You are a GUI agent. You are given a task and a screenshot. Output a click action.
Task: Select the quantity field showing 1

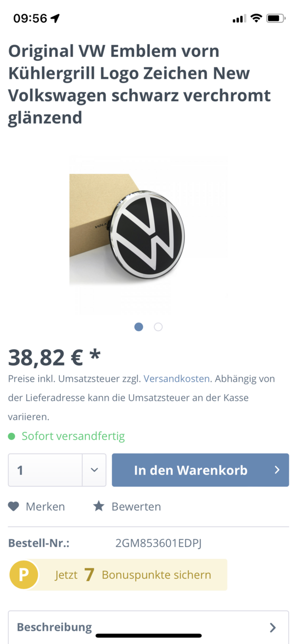tap(45, 470)
